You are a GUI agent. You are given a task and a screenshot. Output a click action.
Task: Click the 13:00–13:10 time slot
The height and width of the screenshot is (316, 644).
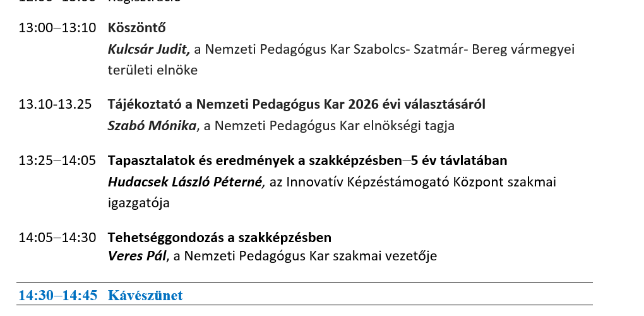click(x=57, y=28)
